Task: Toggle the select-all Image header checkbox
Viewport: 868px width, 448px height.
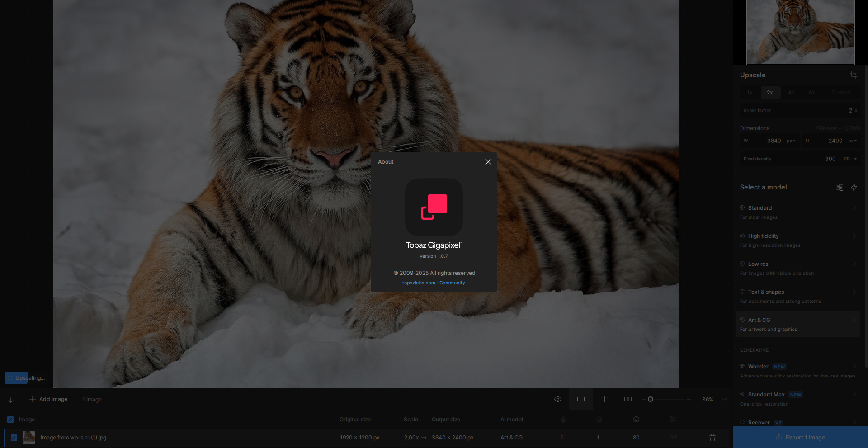Action: tap(10, 420)
